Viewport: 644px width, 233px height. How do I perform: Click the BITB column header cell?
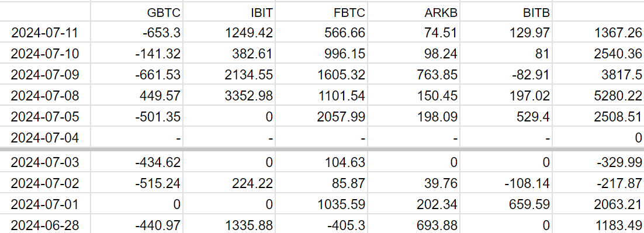(507, 12)
